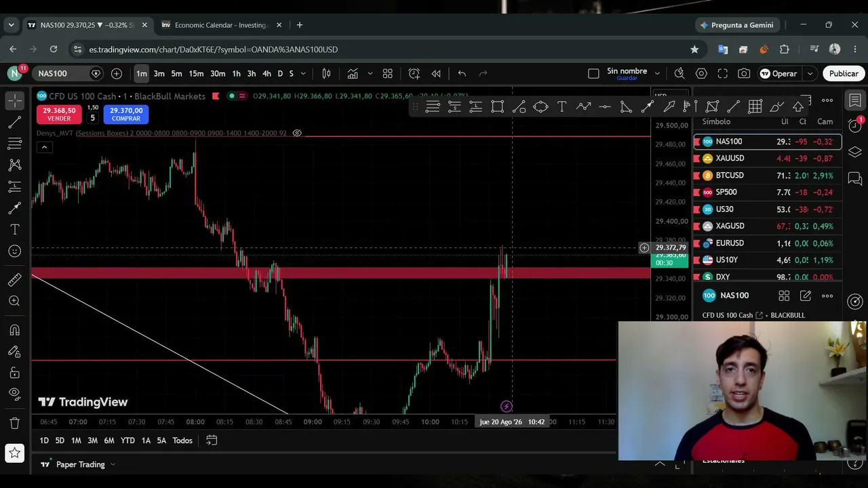Image resolution: width=868 pixels, height=488 pixels.
Task: Activate the zoom in tool
Action: [14, 301]
